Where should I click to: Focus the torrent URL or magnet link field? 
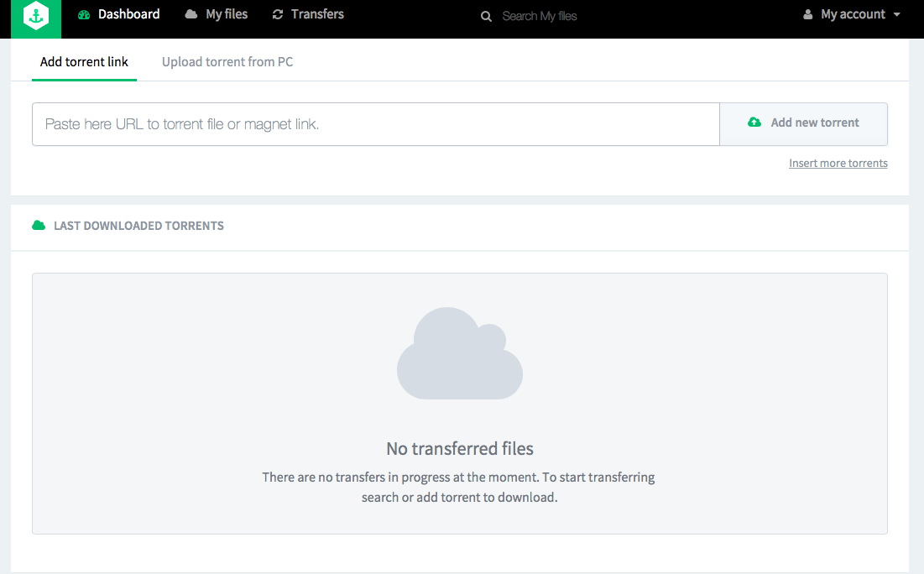click(376, 123)
